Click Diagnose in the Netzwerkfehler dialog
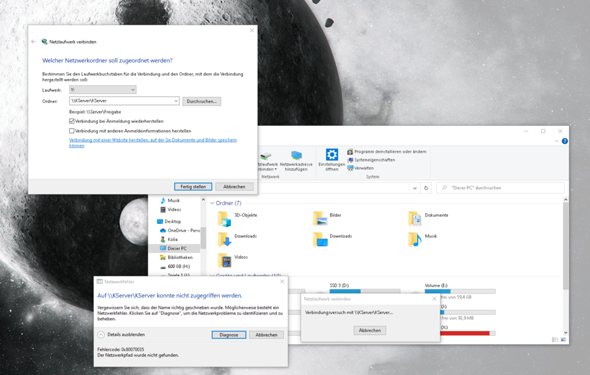This screenshot has width=590, height=375. 229,335
